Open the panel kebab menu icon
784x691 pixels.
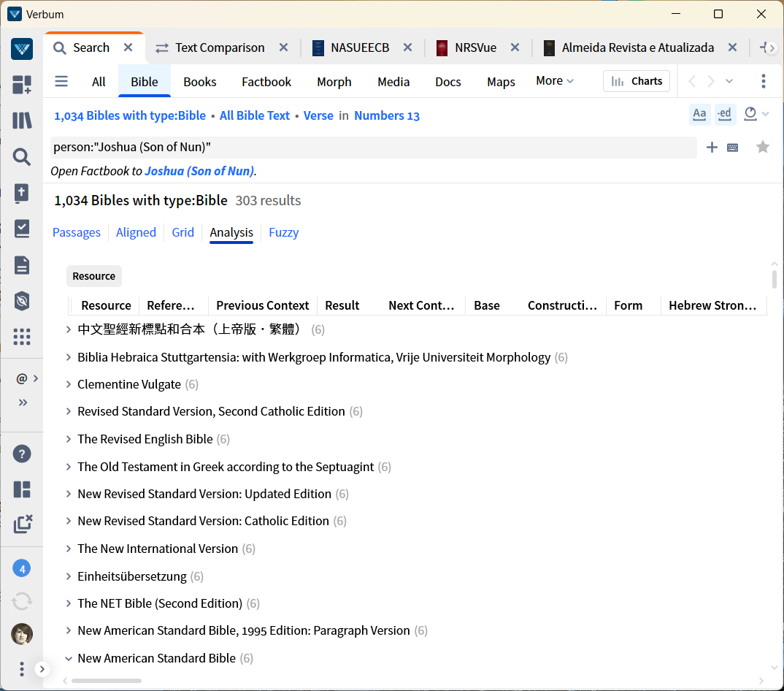[x=763, y=81]
